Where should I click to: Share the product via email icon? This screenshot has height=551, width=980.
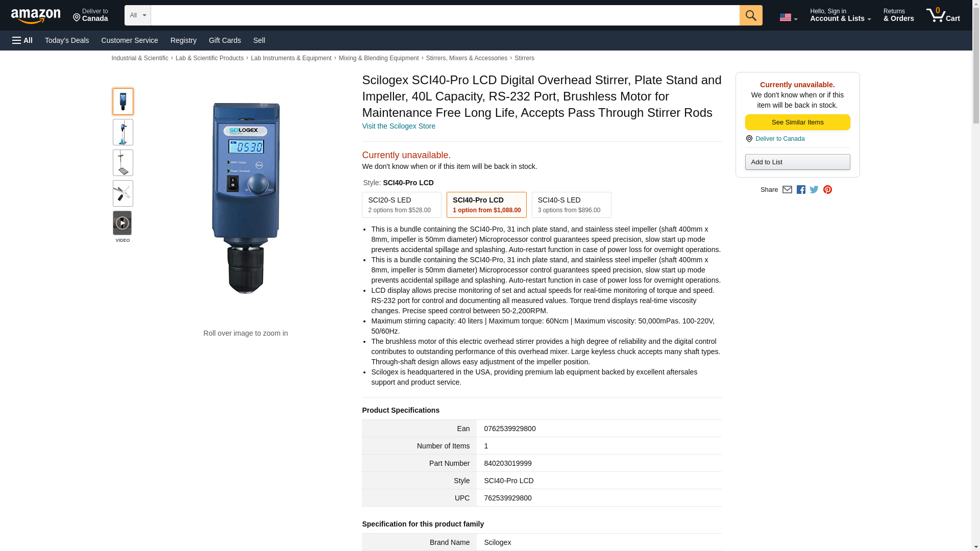787,190
